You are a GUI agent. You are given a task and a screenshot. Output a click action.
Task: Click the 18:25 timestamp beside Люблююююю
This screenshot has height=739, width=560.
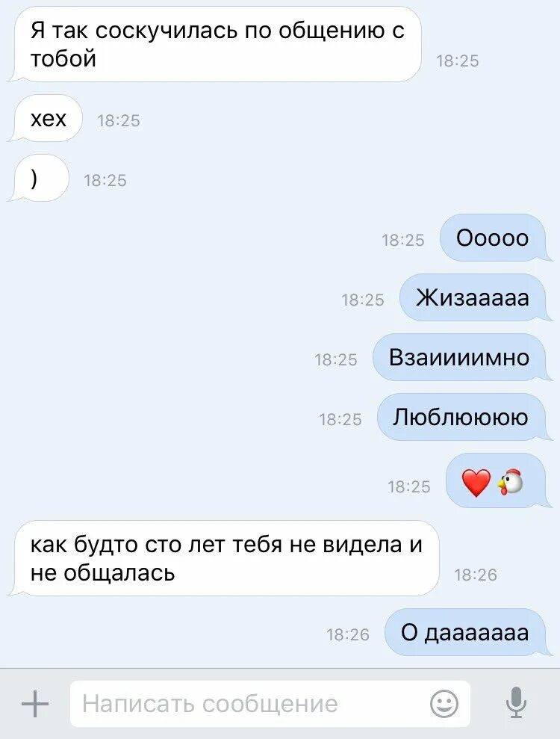340,419
